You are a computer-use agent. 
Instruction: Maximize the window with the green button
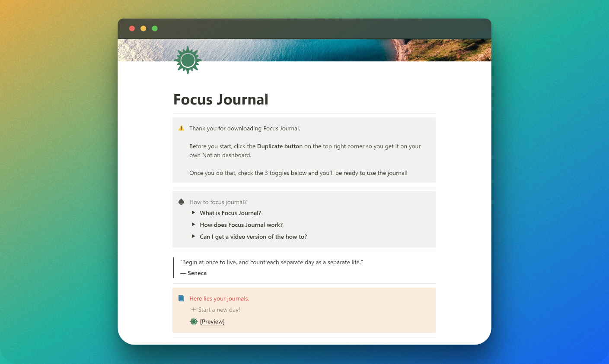click(155, 28)
